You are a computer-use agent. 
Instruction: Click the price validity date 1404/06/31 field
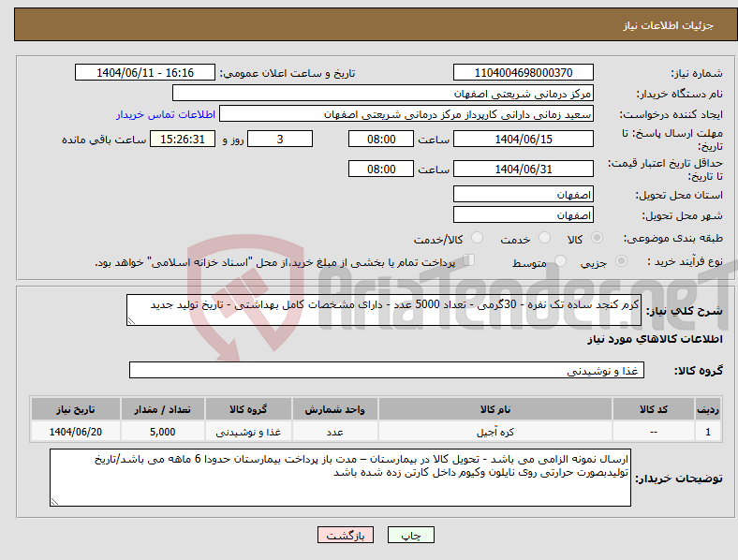coord(523,169)
